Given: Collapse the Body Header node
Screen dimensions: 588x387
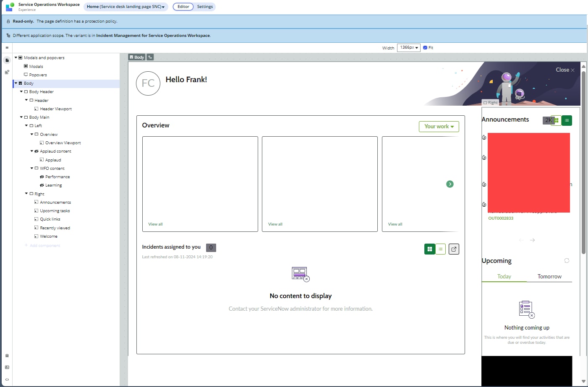Looking at the screenshot, I should (x=21, y=91).
